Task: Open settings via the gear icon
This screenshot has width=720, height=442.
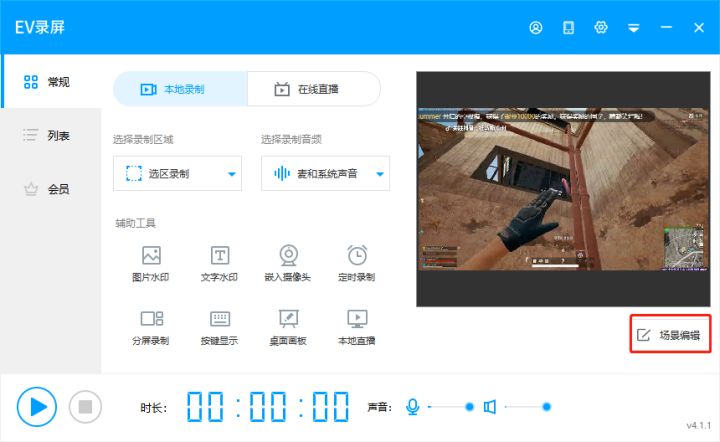Action: [x=601, y=28]
